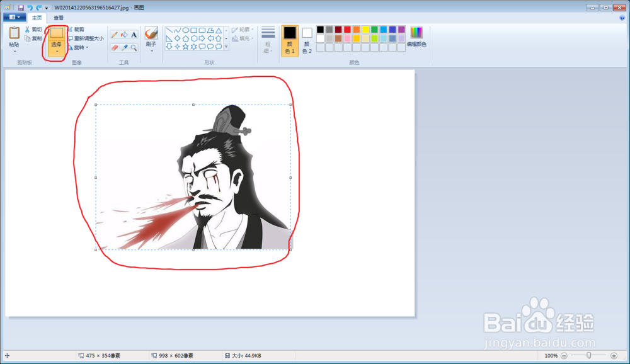This screenshot has height=364, width=630.
Task: Select the Pencil tool
Action: [115, 35]
